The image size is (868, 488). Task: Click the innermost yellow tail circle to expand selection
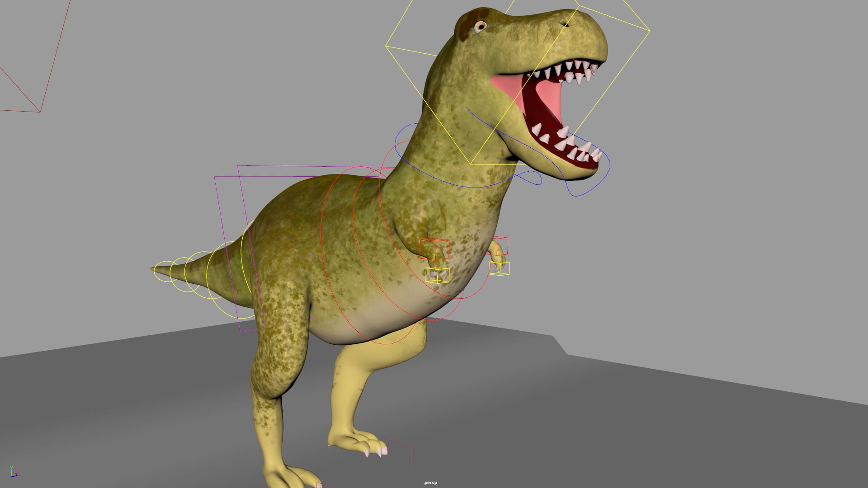pos(180,258)
